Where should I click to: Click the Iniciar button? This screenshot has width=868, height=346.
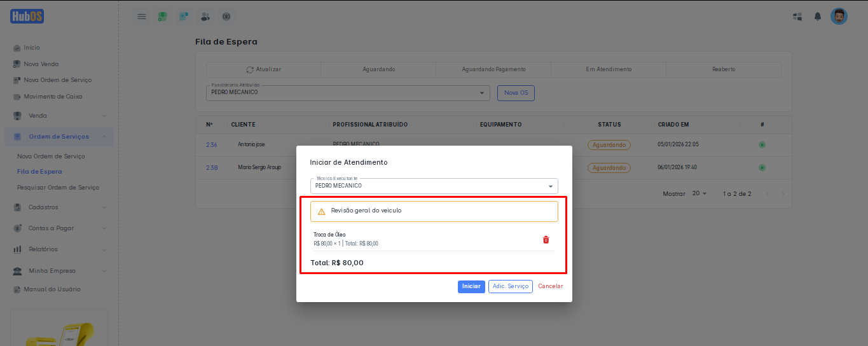tap(471, 287)
